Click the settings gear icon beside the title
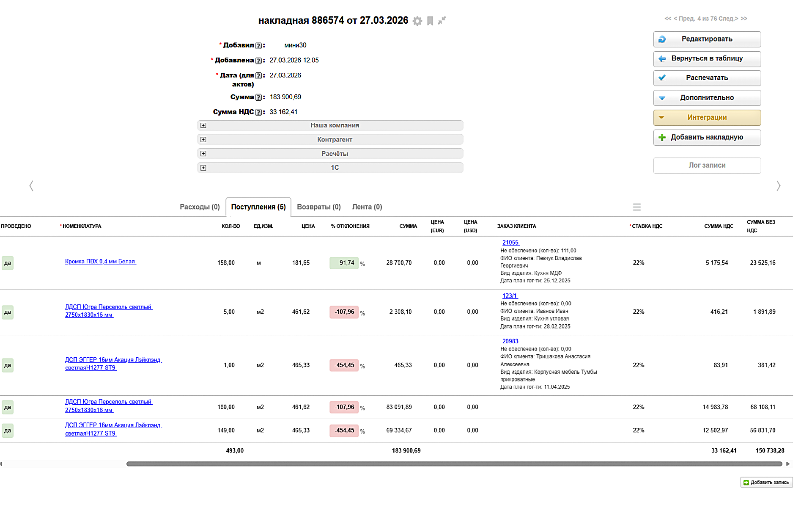Image resolution: width=812 pixels, height=508 pixels. 417,21
